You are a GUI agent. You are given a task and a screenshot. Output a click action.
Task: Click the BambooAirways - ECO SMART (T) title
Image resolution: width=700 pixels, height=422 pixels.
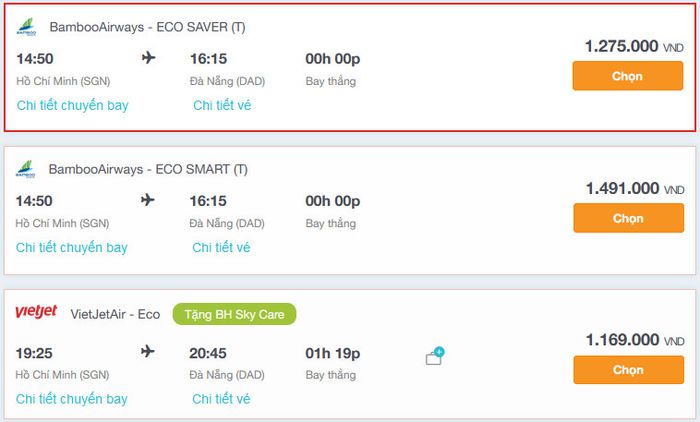(x=148, y=169)
